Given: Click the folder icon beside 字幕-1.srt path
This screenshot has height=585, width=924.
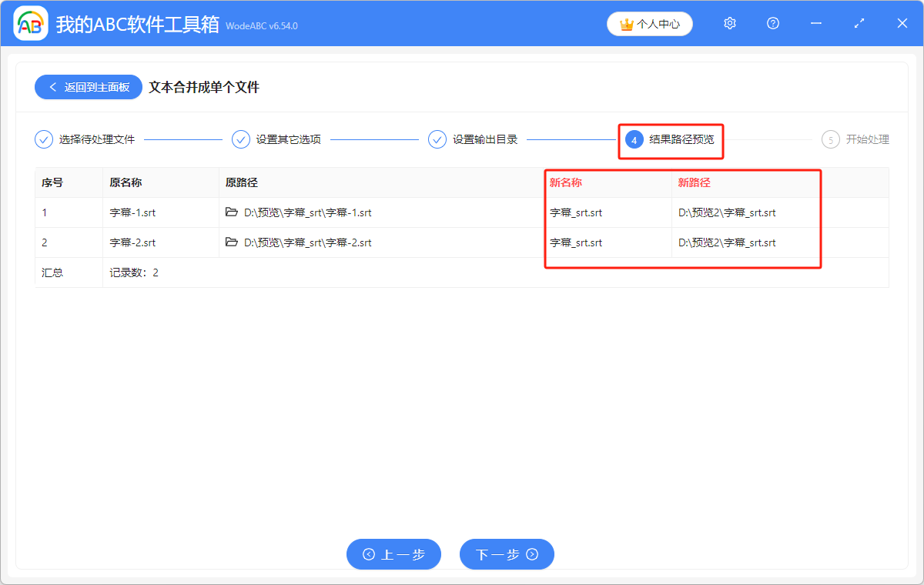Looking at the screenshot, I should pyautogui.click(x=231, y=212).
